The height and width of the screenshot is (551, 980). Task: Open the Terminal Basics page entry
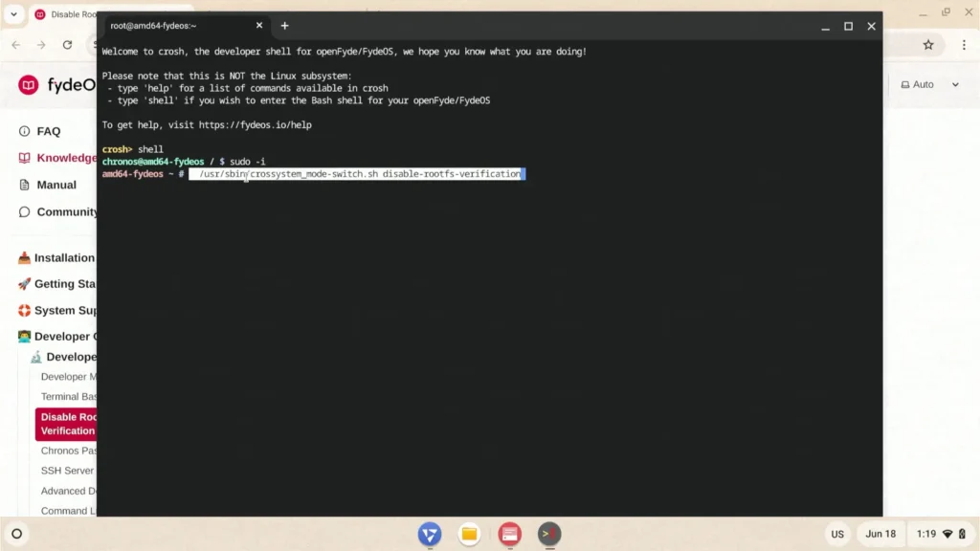tap(69, 397)
